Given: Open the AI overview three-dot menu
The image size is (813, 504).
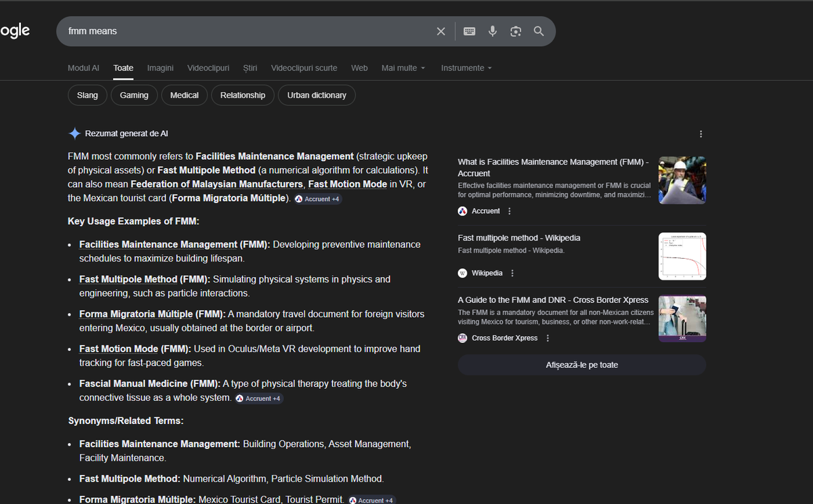Looking at the screenshot, I should click(701, 134).
